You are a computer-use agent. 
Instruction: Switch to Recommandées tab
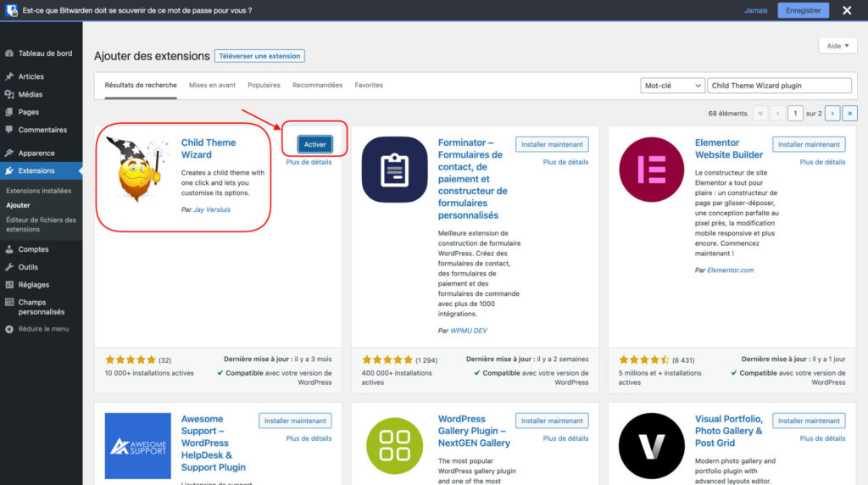317,86
